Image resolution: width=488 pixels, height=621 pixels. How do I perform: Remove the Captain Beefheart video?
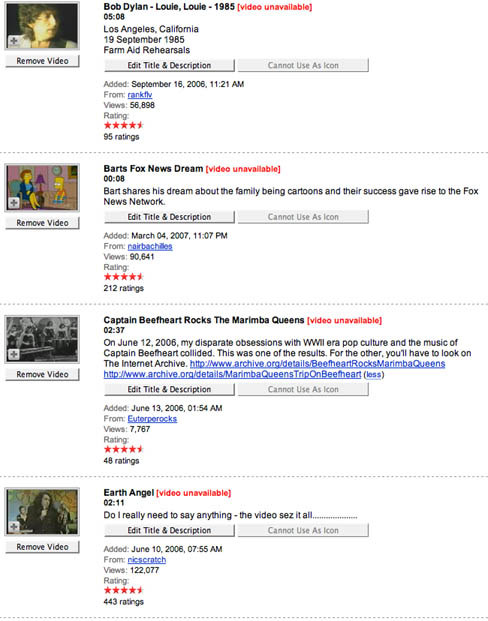(x=42, y=374)
